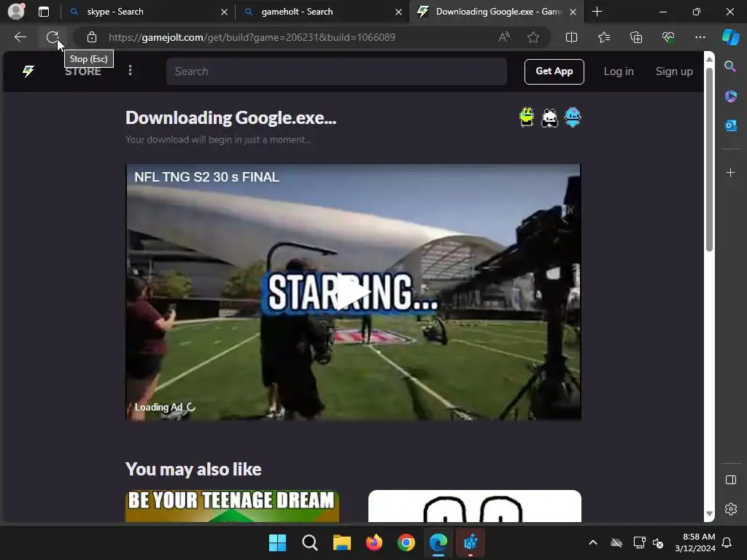This screenshot has height=560, width=747.
Task: Open the Windows Start menu
Action: click(277, 542)
